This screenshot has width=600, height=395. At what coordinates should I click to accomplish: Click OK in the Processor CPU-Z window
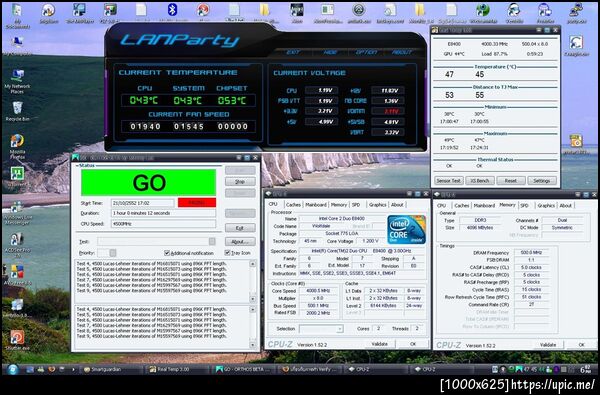[413, 344]
